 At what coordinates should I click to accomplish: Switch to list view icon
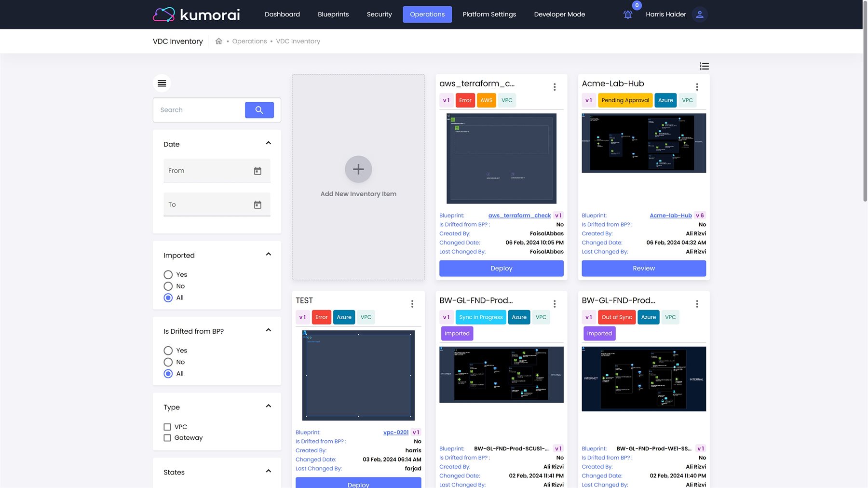click(x=704, y=67)
